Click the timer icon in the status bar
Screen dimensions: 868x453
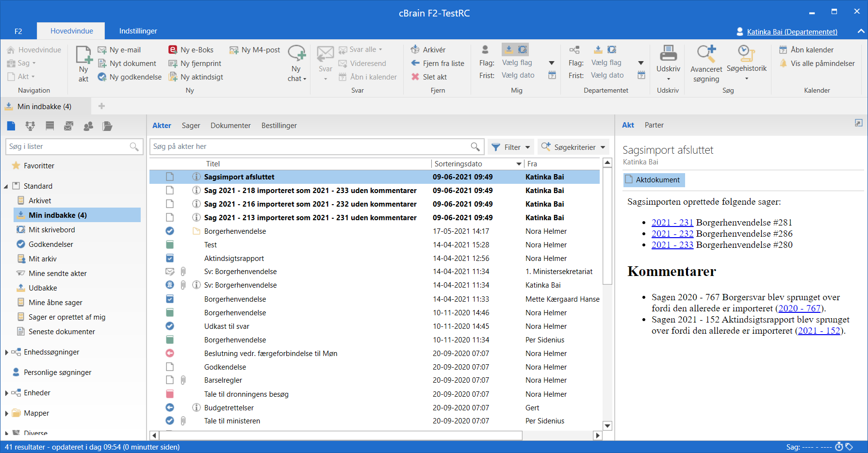(839, 447)
